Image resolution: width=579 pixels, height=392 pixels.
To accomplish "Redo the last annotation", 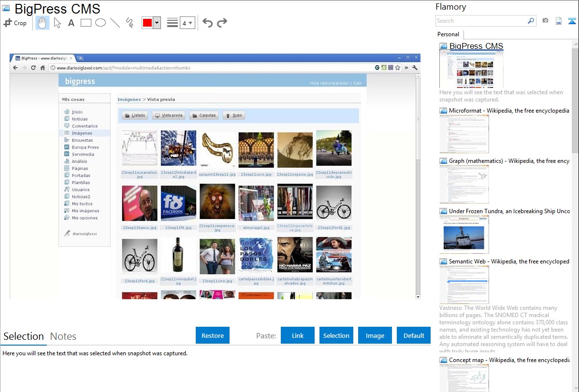I will click(222, 23).
